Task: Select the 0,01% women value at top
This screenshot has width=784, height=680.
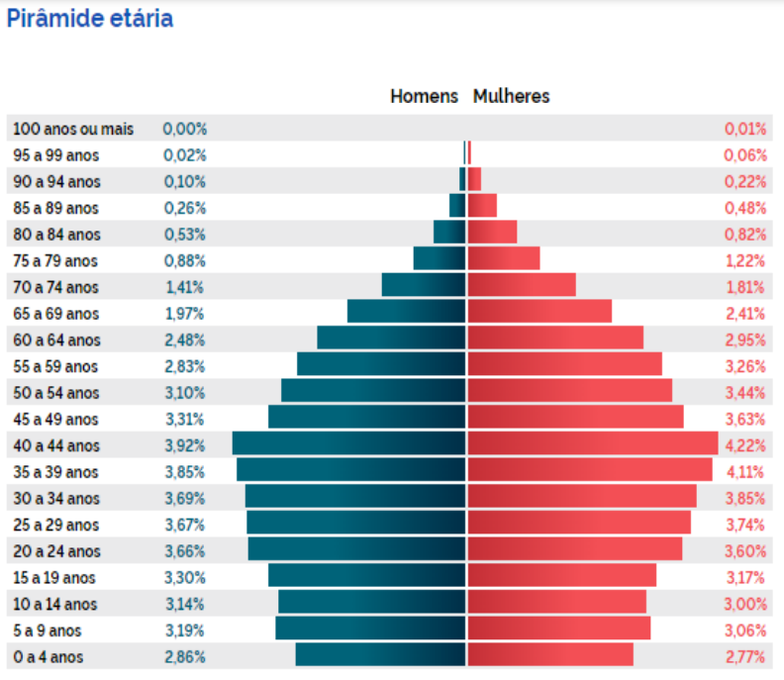Action: click(x=745, y=129)
